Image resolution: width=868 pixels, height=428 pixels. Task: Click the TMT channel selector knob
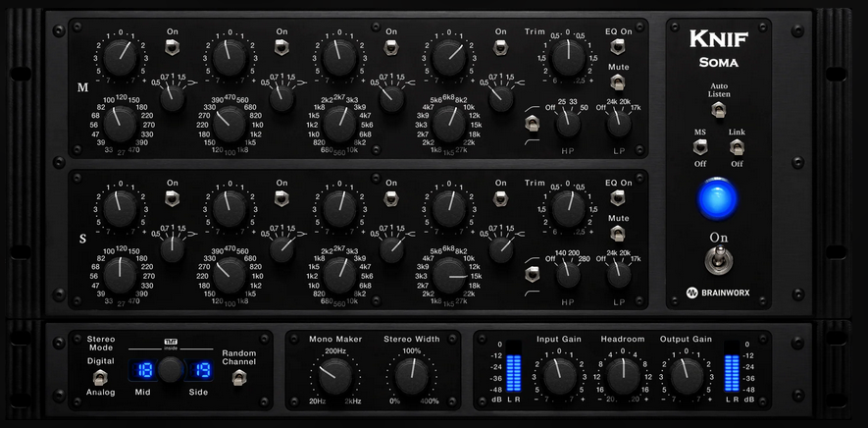171,370
